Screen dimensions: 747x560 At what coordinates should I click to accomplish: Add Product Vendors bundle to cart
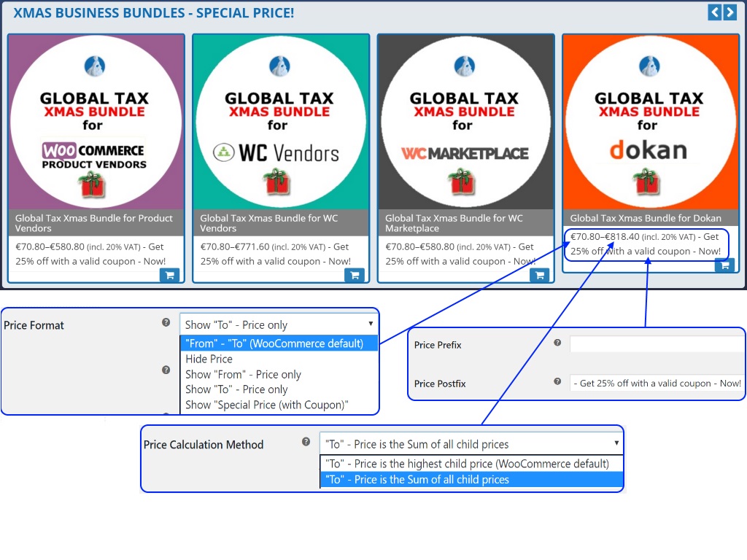169,275
